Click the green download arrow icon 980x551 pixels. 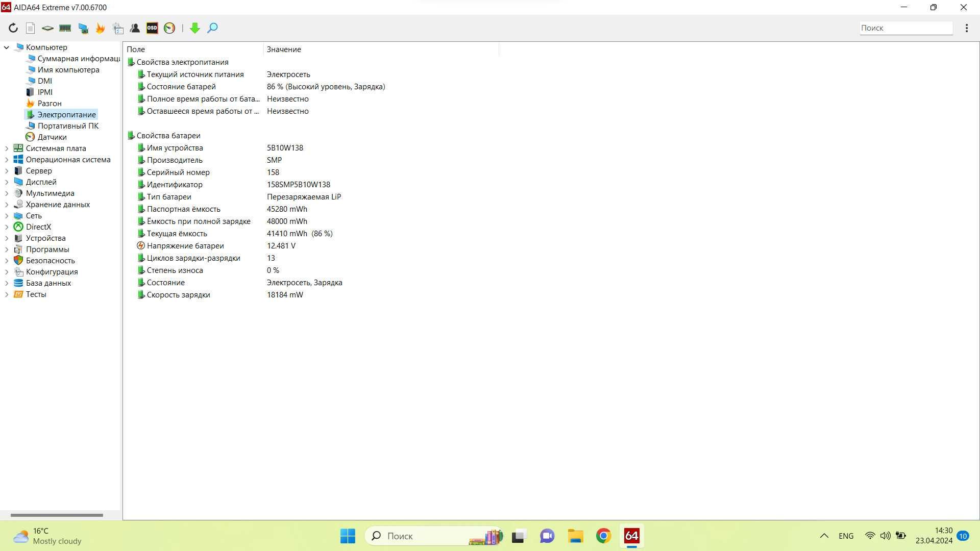click(194, 28)
